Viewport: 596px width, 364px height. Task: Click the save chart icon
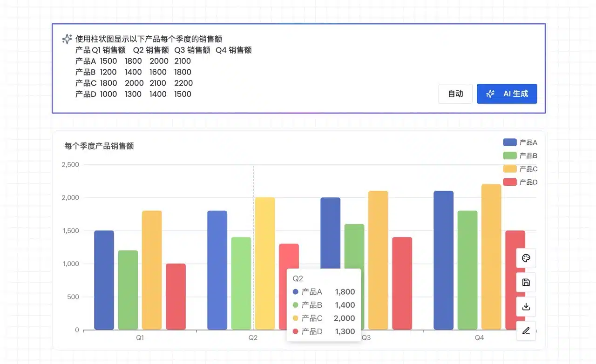pos(526,283)
